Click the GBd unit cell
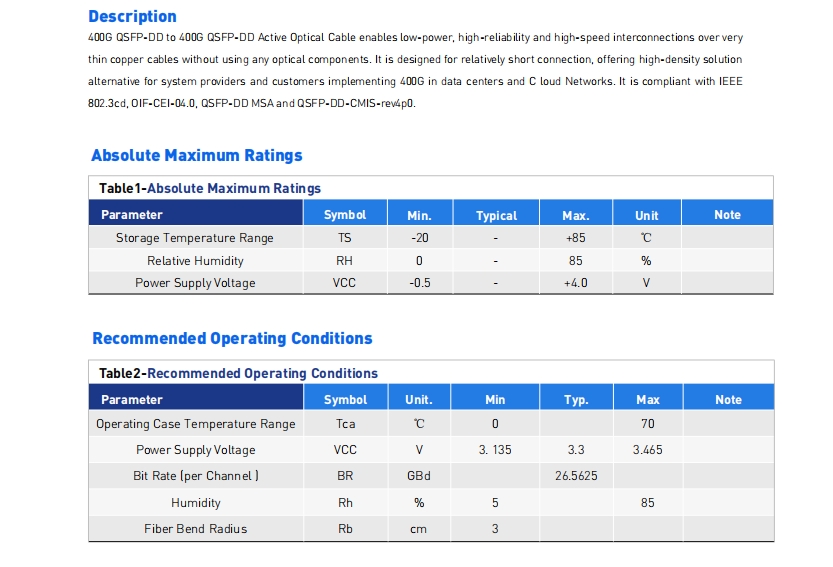833x567 pixels. point(418,476)
